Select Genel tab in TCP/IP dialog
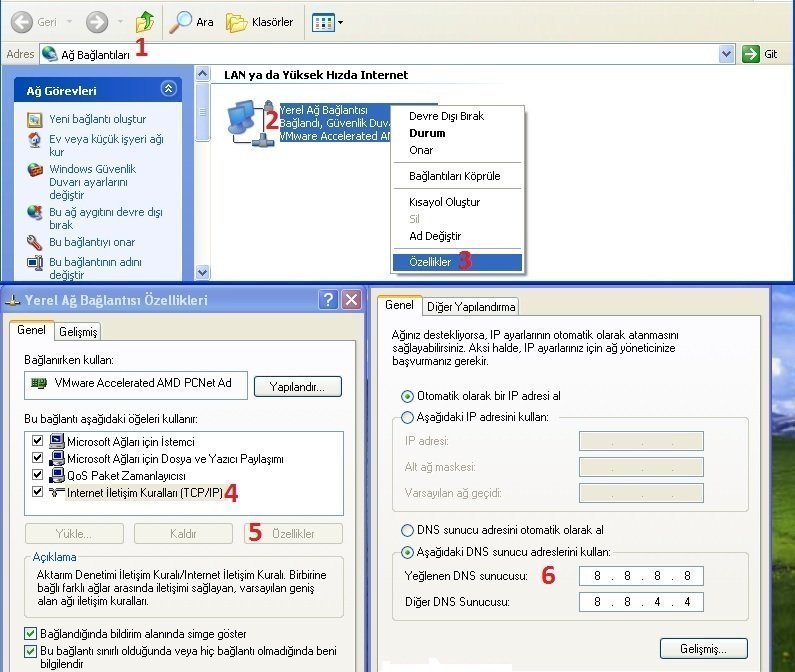This screenshot has width=795, height=672. coord(399,305)
